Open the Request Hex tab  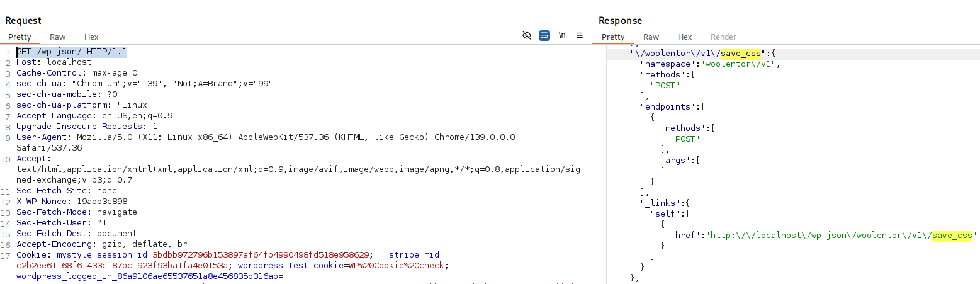91,37
